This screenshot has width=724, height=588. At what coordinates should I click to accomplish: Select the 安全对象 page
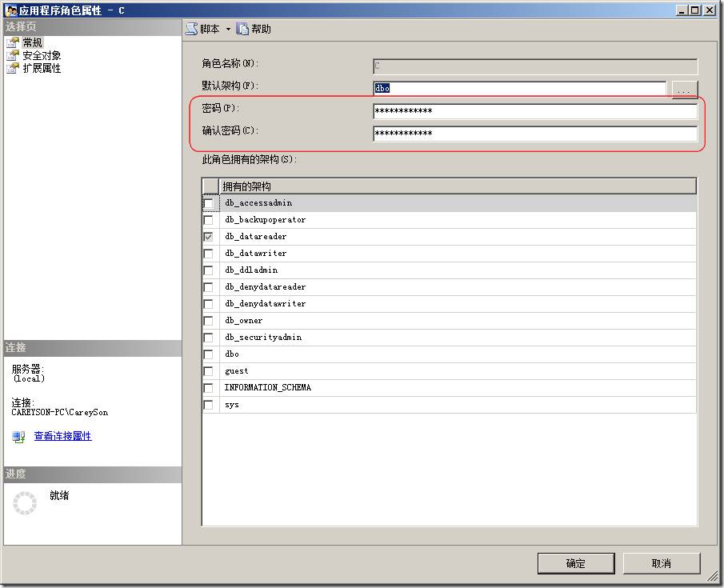(x=42, y=55)
